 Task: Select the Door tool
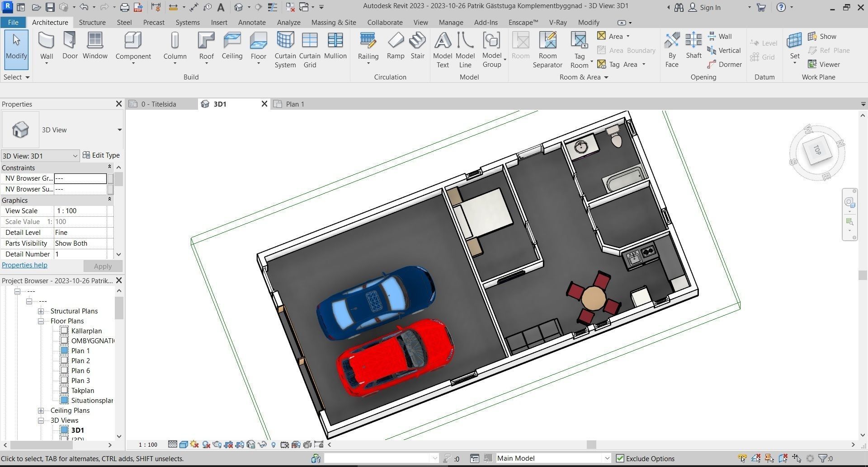[x=70, y=46]
